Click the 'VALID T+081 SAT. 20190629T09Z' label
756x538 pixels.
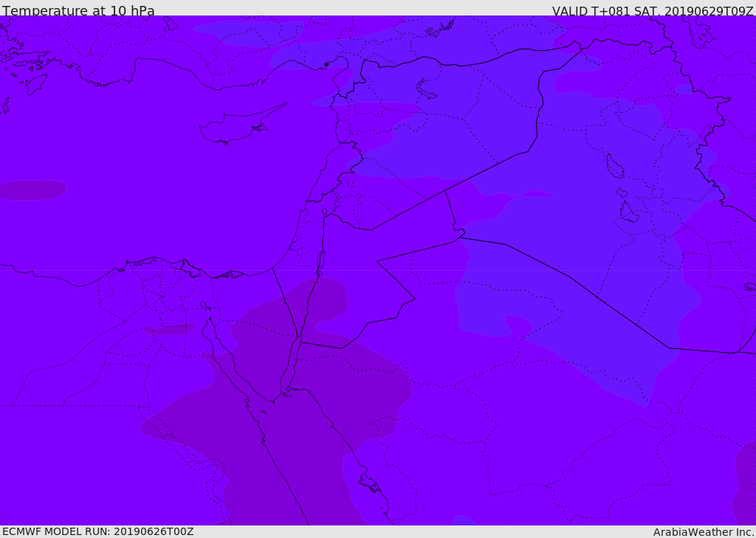tap(653, 10)
